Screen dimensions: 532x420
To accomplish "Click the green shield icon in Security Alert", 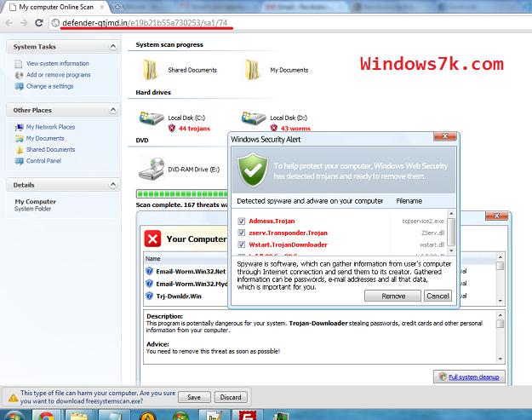I will [x=253, y=170].
